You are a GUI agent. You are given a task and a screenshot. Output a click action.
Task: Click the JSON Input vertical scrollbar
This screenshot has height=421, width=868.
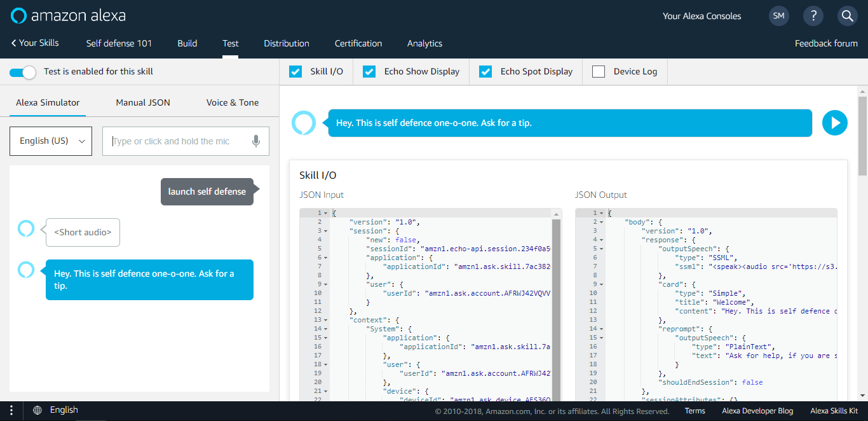click(557, 308)
